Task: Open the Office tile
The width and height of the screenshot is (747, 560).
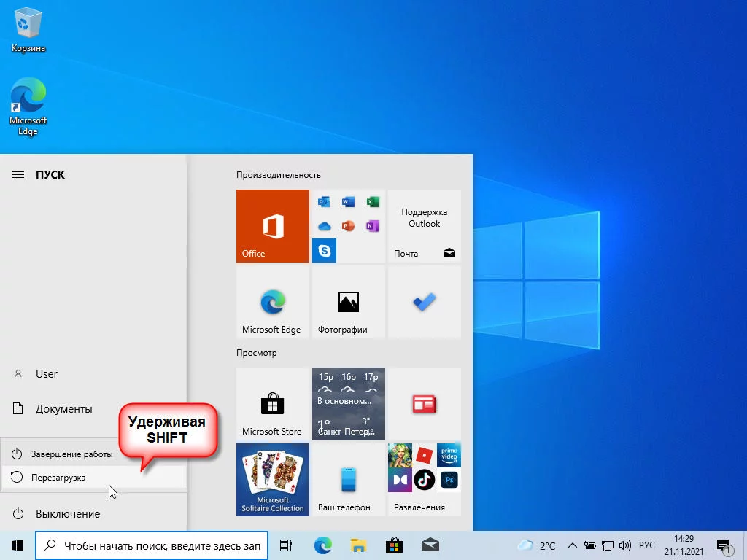Action: coord(273,226)
